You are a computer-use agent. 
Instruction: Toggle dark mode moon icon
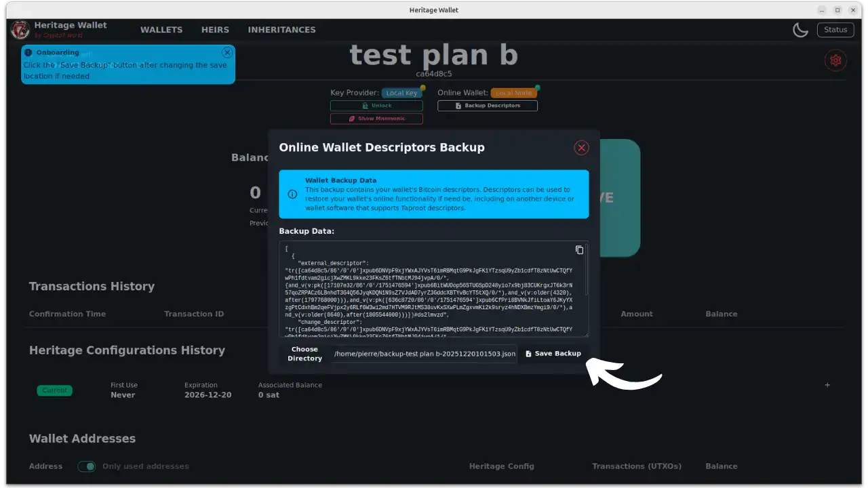[x=800, y=30]
